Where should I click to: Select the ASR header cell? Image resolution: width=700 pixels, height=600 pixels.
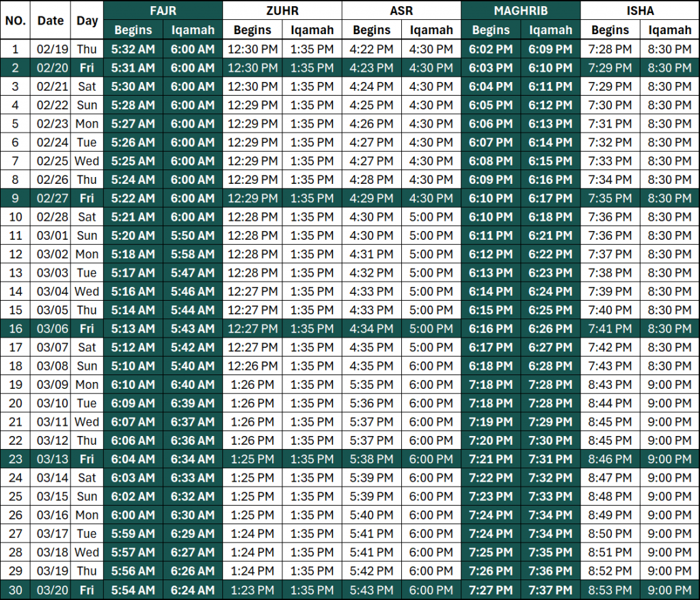pos(401,10)
